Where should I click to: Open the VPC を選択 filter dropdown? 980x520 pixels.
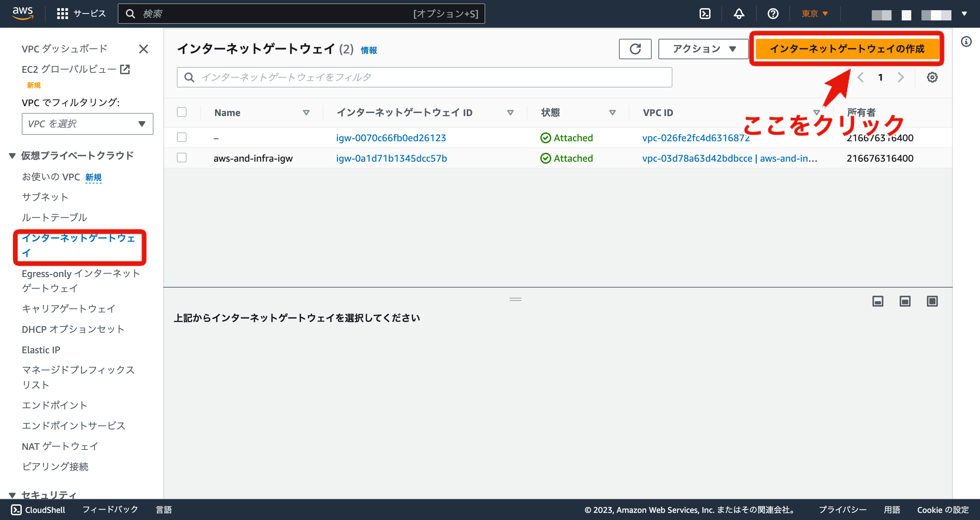[87, 124]
